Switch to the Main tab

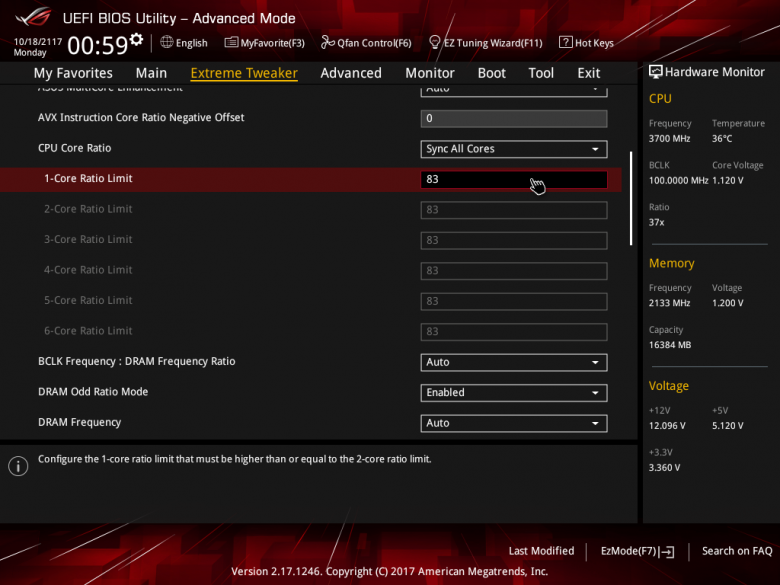click(x=151, y=73)
